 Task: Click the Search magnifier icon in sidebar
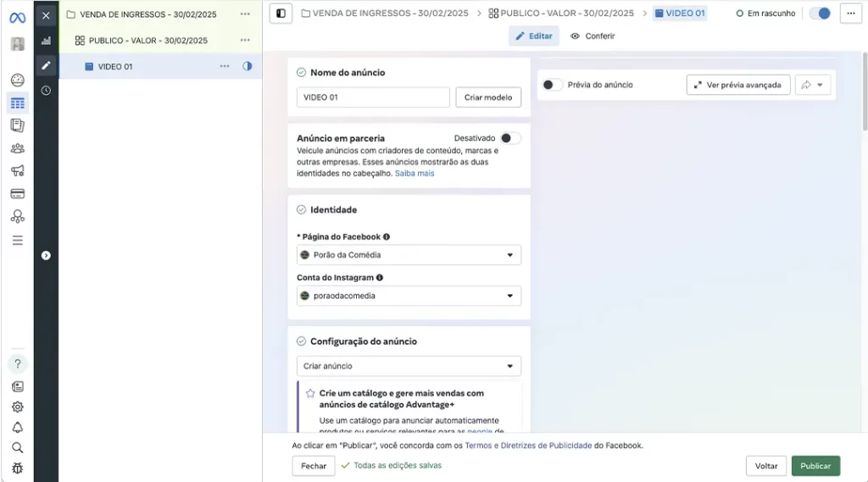(x=17, y=448)
